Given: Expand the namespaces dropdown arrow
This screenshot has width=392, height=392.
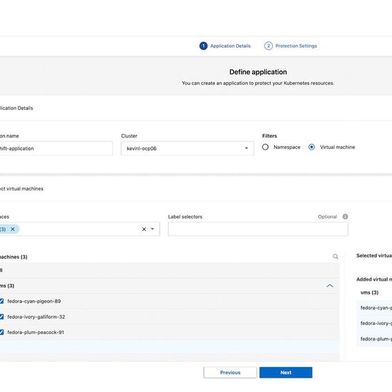Looking at the screenshot, I should [x=152, y=229].
